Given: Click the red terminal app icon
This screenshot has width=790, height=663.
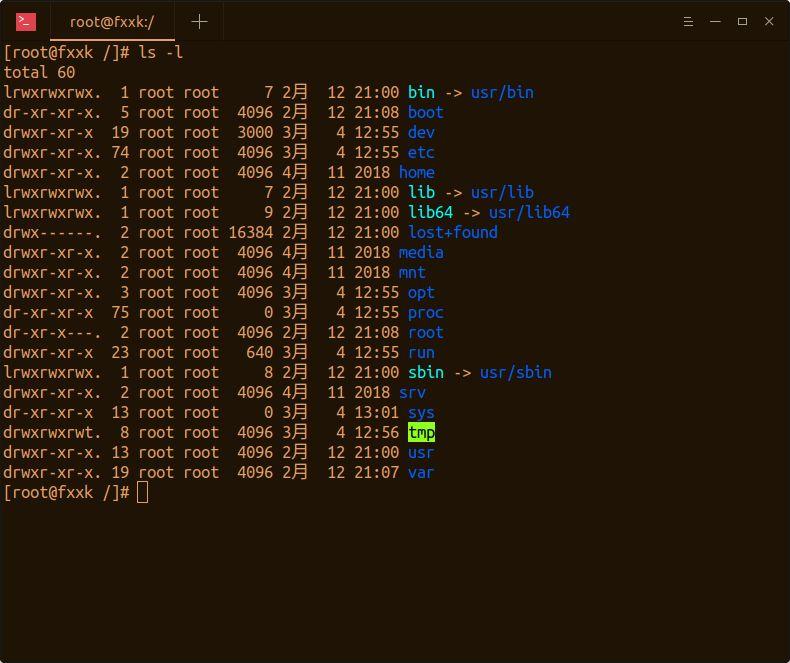Looking at the screenshot, I should pyautogui.click(x=26, y=22).
